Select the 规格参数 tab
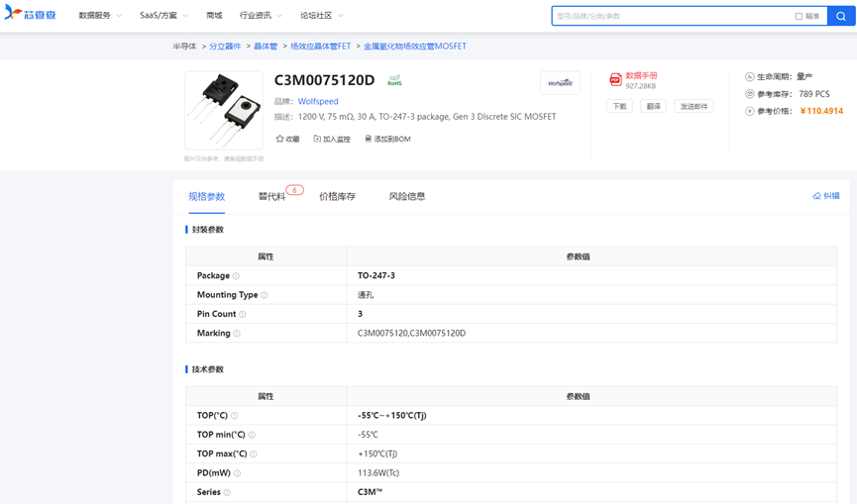 click(x=207, y=197)
